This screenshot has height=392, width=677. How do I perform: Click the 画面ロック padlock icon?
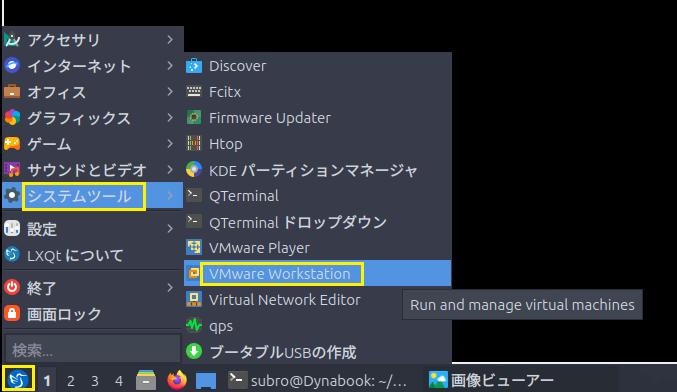tap(12, 313)
